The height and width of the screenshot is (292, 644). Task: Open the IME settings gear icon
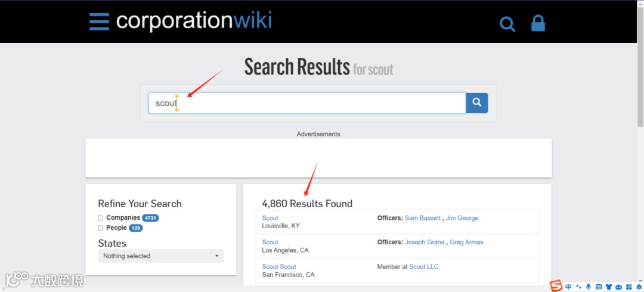point(639,287)
